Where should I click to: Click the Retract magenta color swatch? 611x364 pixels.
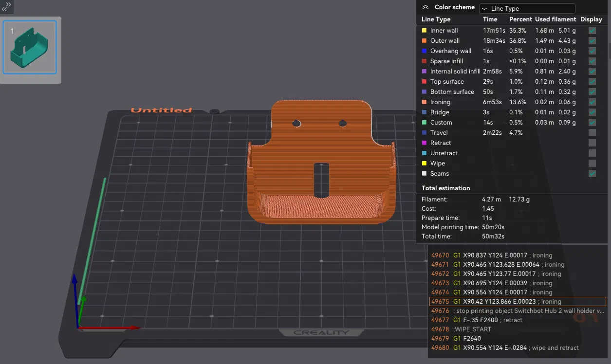point(424,143)
